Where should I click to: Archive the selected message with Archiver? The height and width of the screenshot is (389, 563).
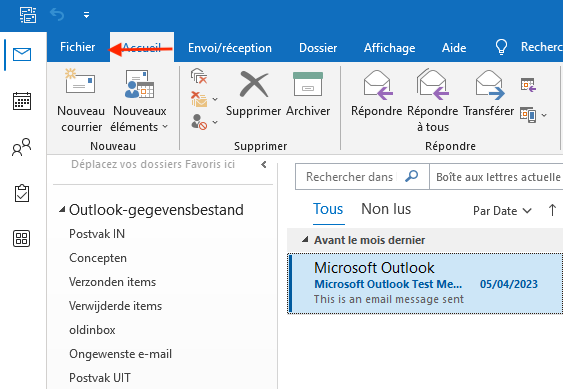click(308, 93)
